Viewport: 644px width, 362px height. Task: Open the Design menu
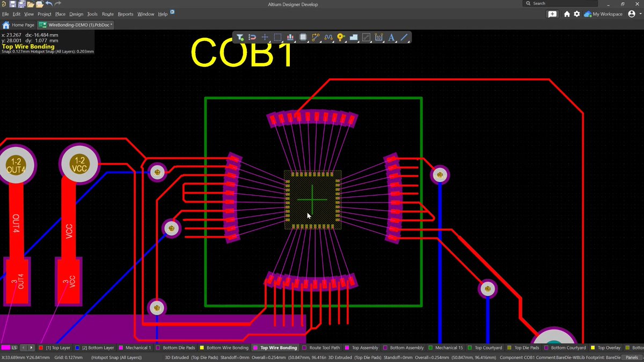76,14
